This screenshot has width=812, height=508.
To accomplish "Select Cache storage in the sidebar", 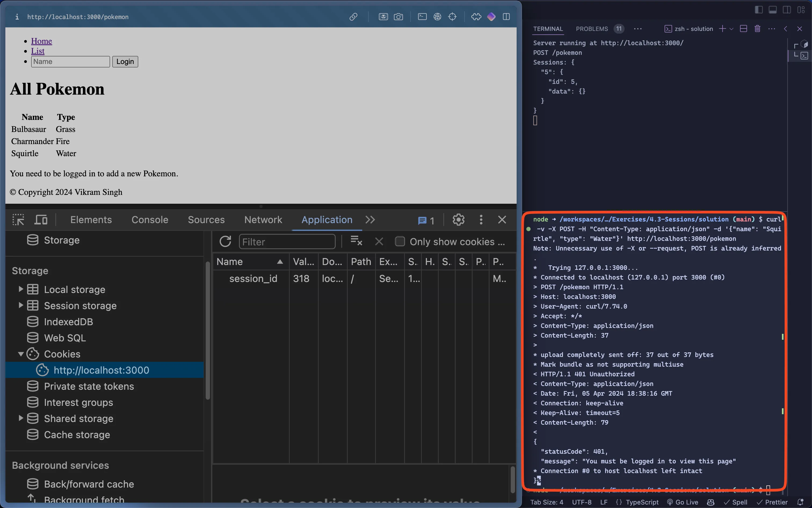I will click(x=77, y=434).
